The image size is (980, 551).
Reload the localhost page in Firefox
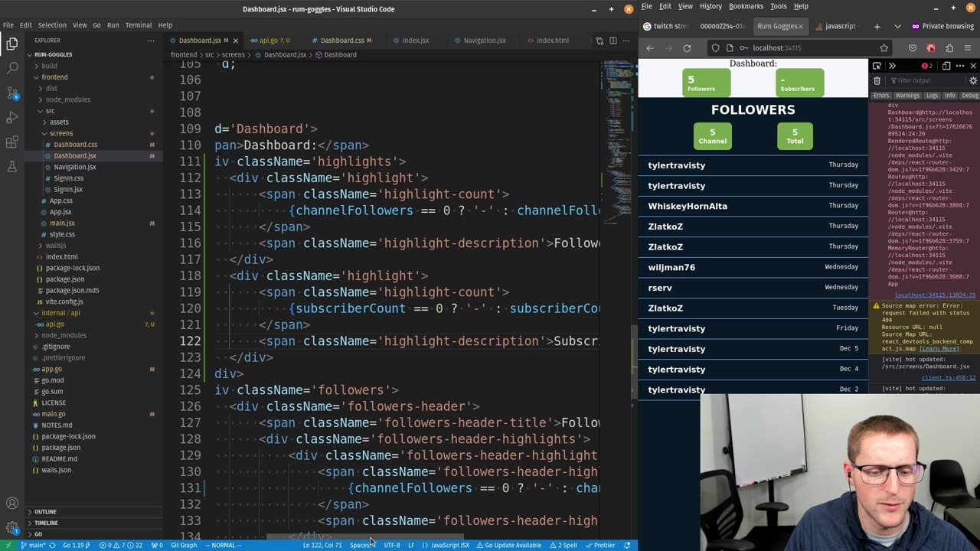coord(687,47)
